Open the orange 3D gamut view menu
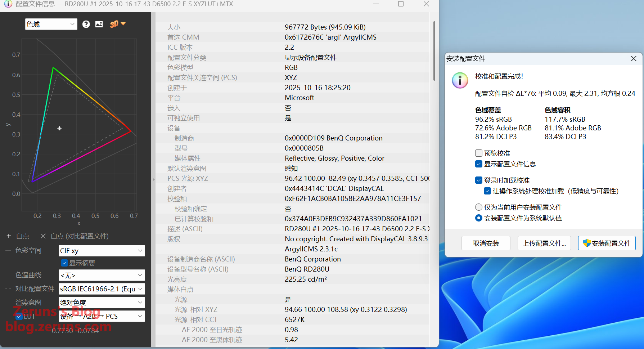The width and height of the screenshot is (644, 349). [x=118, y=24]
